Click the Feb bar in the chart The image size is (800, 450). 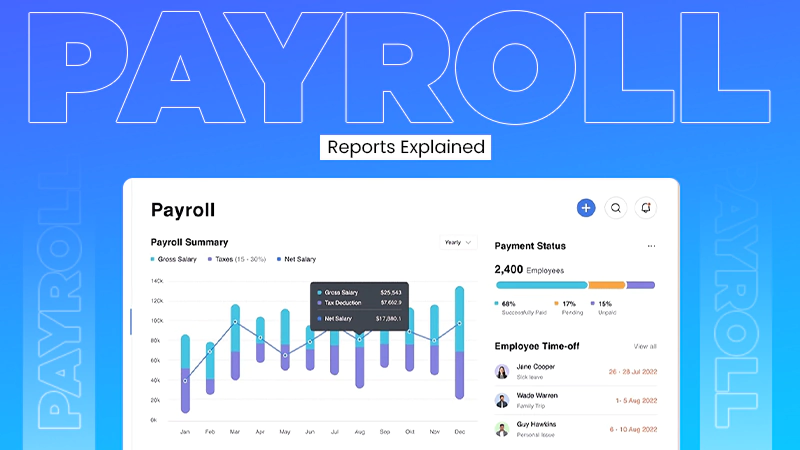tap(210, 368)
